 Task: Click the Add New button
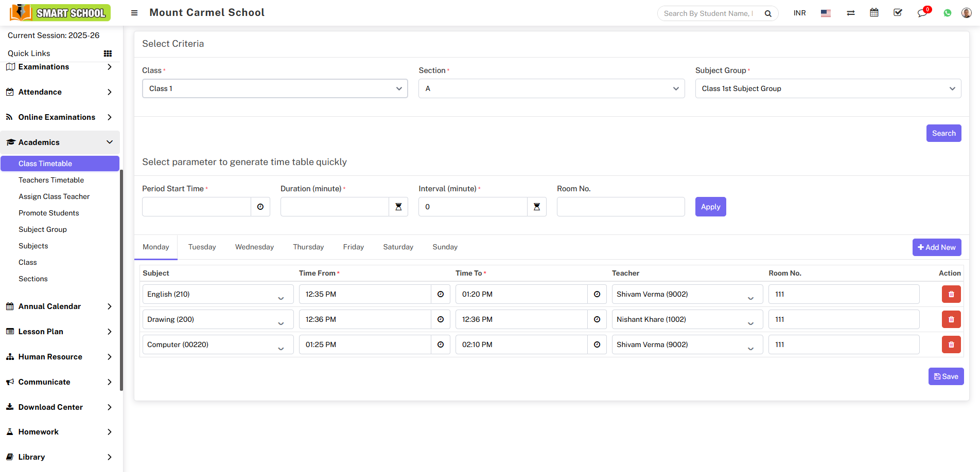coord(936,247)
